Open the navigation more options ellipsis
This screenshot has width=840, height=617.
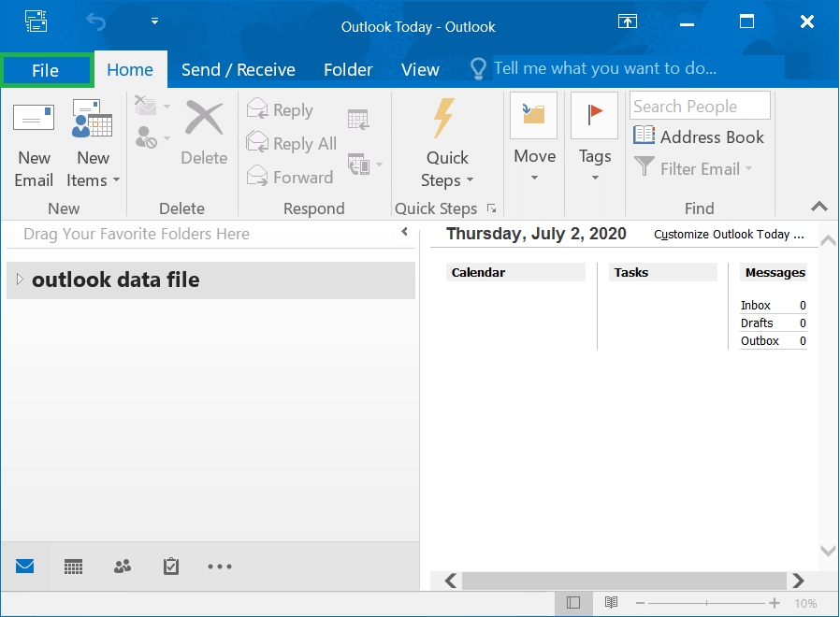[220, 567]
